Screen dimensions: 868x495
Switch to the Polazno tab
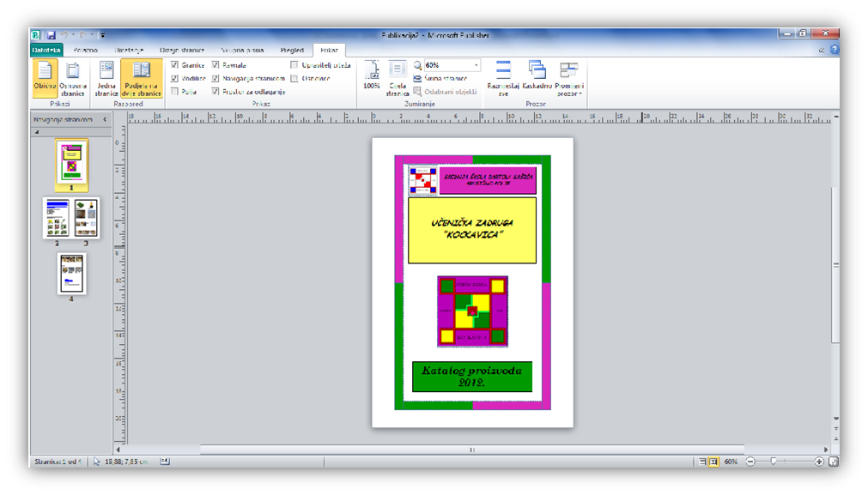[x=85, y=50]
